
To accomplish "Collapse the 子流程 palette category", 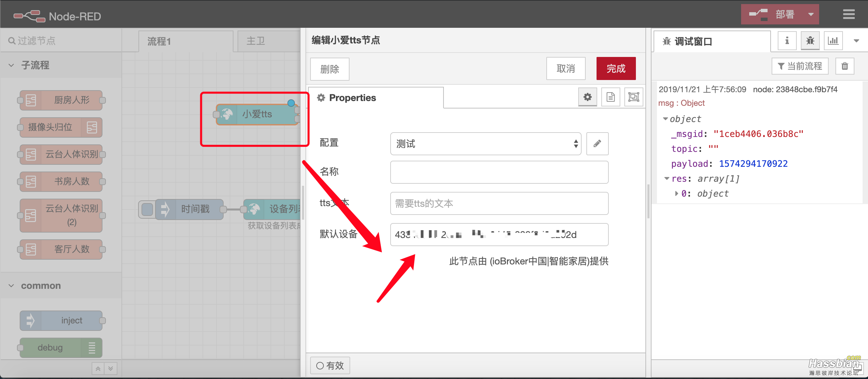I will (x=12, y=65).
